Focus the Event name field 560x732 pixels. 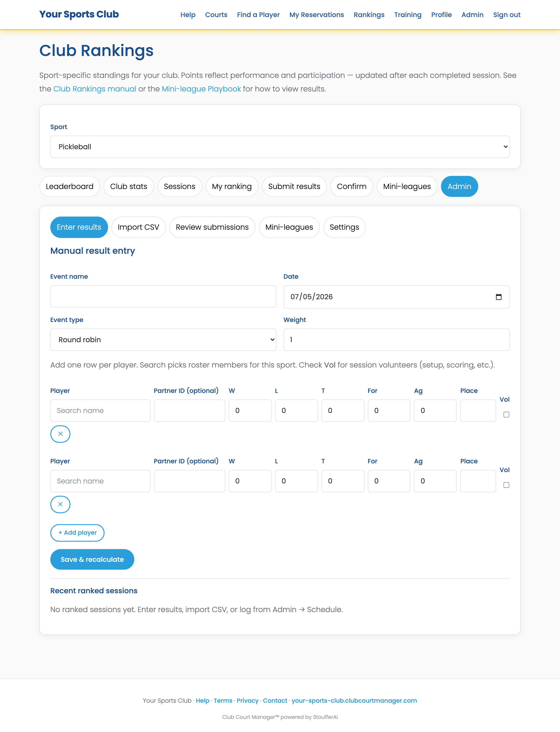click(163, 296)
